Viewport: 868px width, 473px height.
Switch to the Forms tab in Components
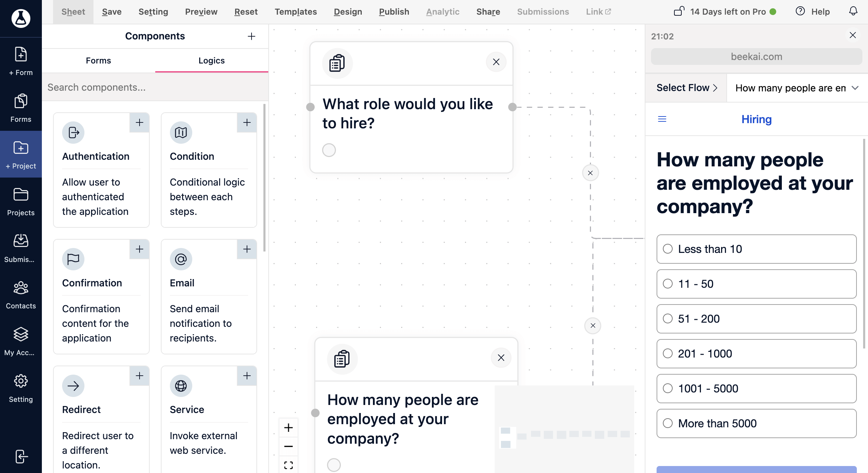tap(98, 60)
